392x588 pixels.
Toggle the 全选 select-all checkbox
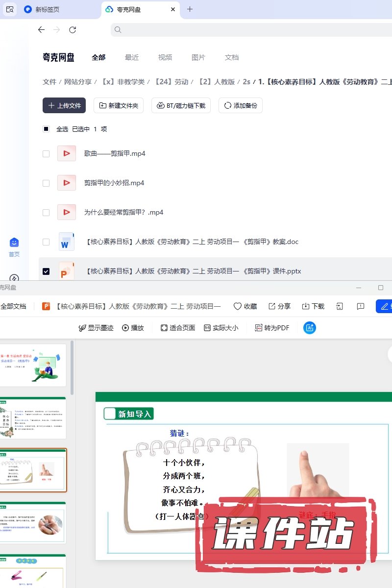(46, 129)
